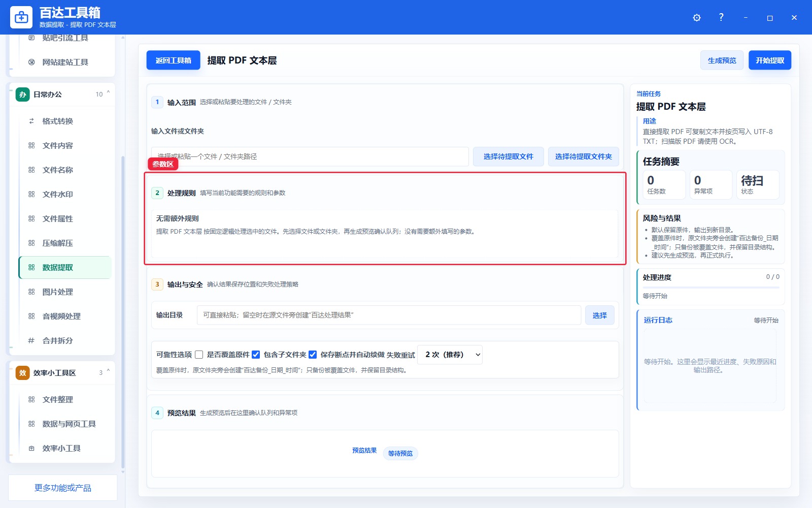Click the 贴吧引流工具 sidebar icon
This screenshot has width=812, height=508.
tap(31, 38)
